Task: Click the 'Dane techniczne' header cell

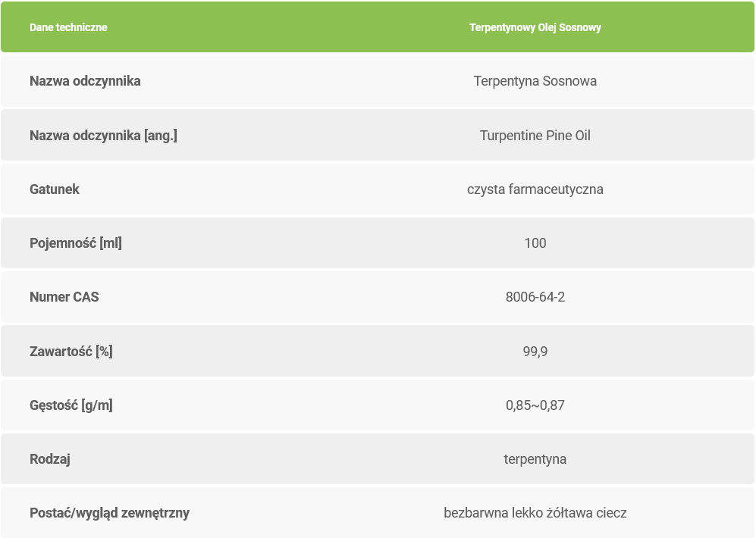Action: tap(68, 27)
